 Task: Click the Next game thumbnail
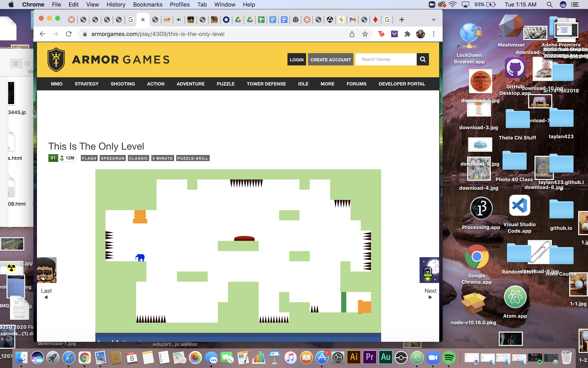pyautogui.click(x=429, y=270)
